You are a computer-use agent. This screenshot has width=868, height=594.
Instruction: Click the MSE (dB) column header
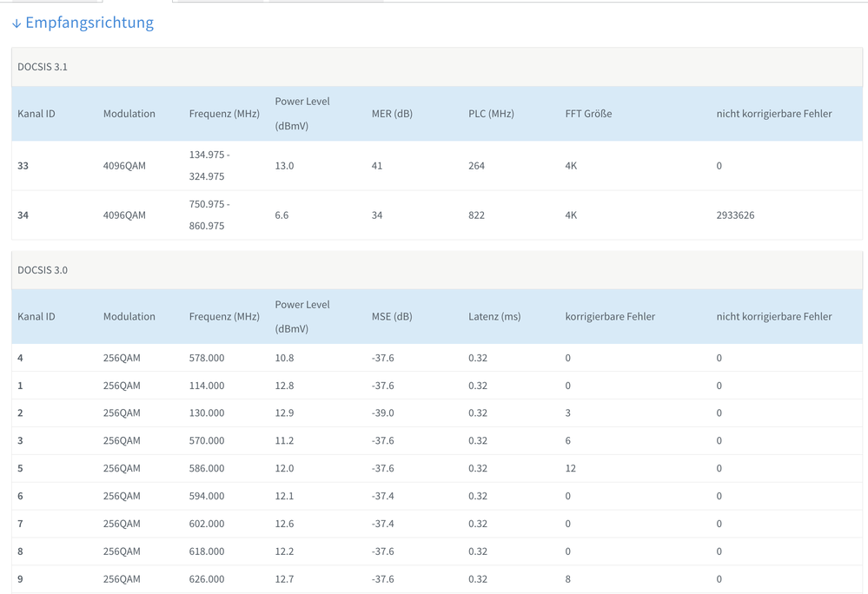(x=392, y=316)
